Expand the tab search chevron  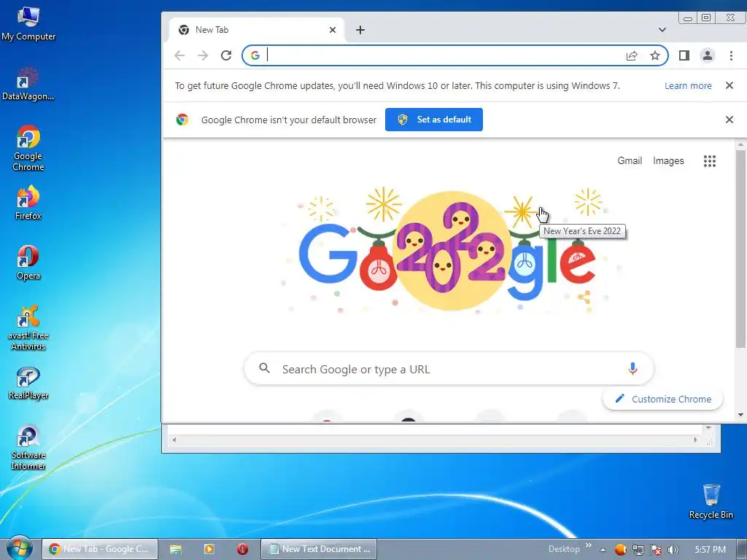[662, 29]
